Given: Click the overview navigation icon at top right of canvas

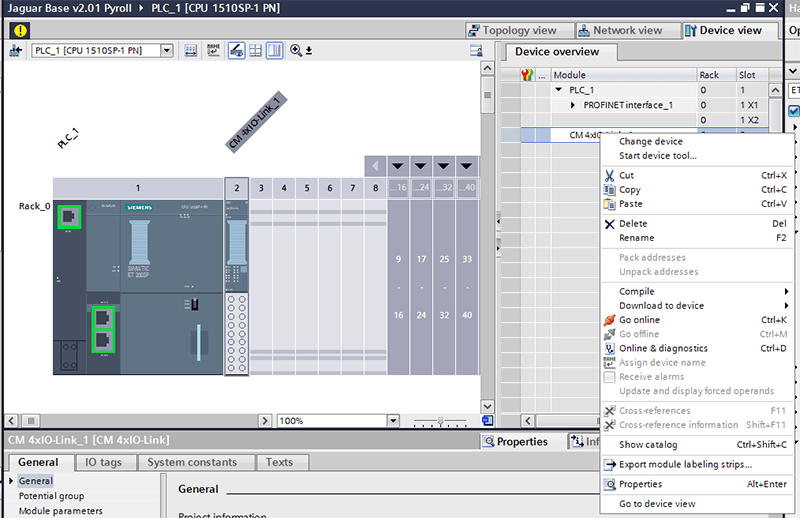Looking at the screenshot, I should (476, 51).
